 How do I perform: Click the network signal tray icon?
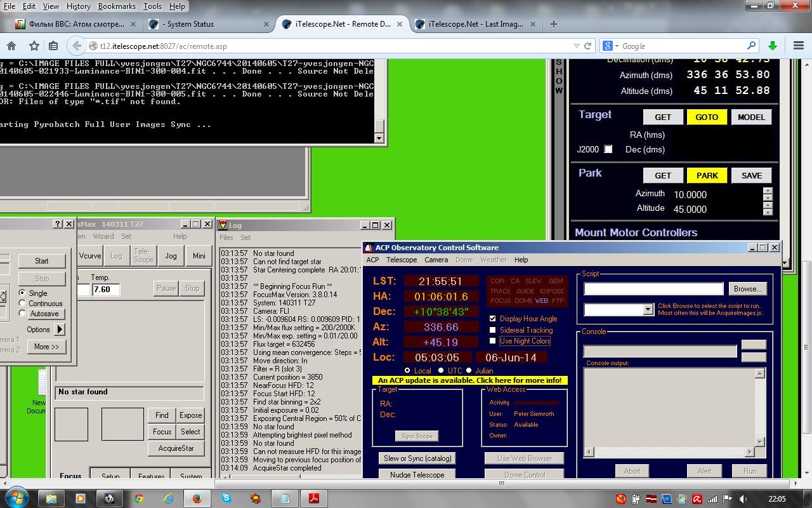pos(712,499)
